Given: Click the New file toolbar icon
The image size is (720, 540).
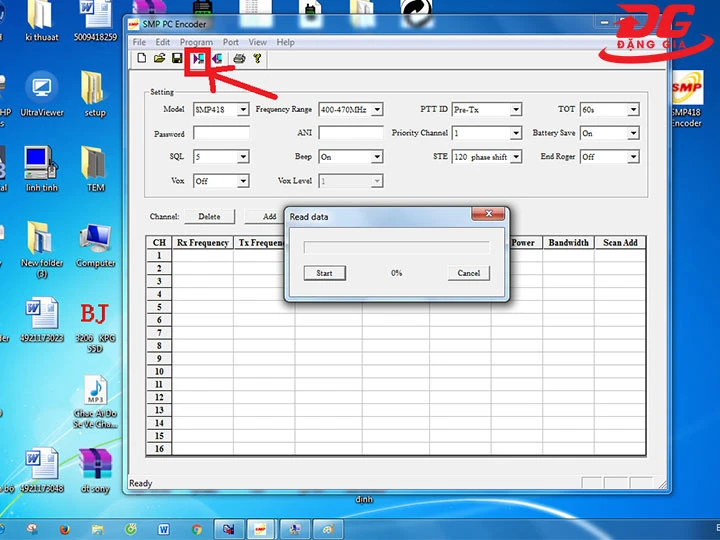Looking at the screenshot, I should [x=141, y=59].
